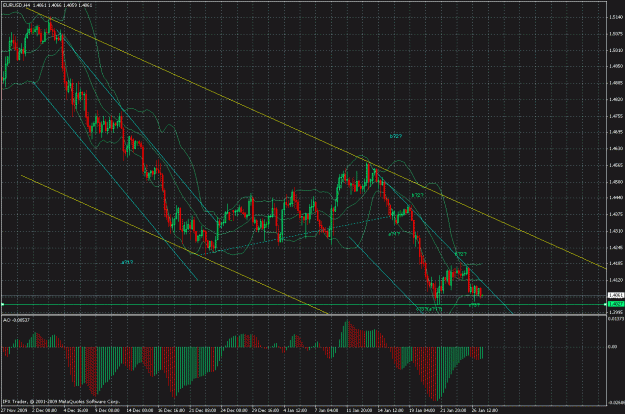Viewport: 625px width, 414px height.
Task: Click the 29 Dec 16:00 time label
Action: tap(265, 410)
